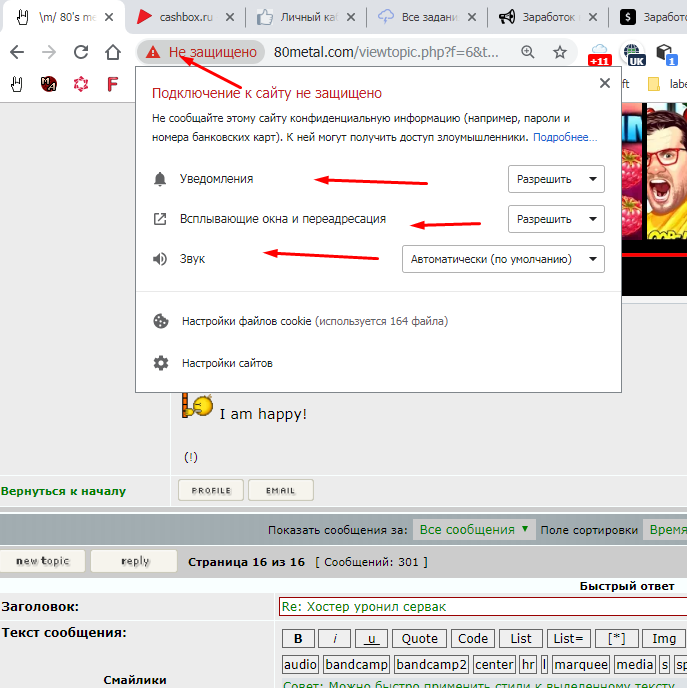Click the address bar URL
This screenshot has width=687, height=688.
(x=386, y=52)
